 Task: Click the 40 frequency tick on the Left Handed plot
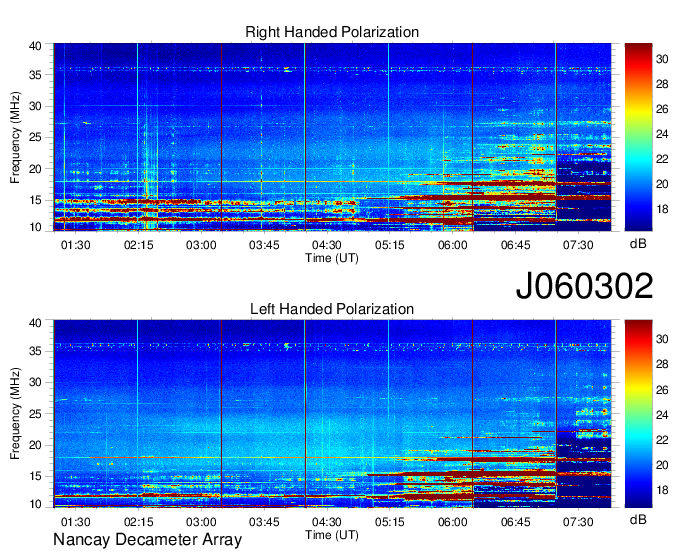[35, 323]
